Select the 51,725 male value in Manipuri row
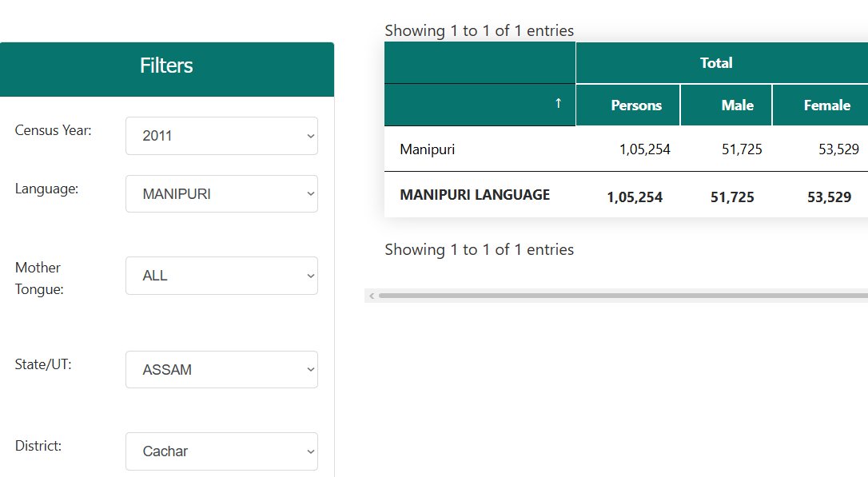Viewport: 868px width, 477px height. [x=742, y=149]
